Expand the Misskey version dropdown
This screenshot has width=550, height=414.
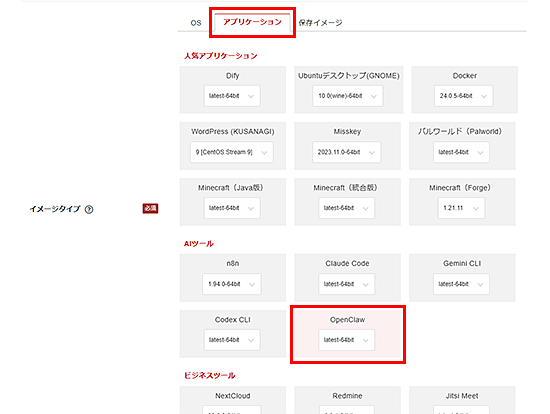[x=347, y=152]
